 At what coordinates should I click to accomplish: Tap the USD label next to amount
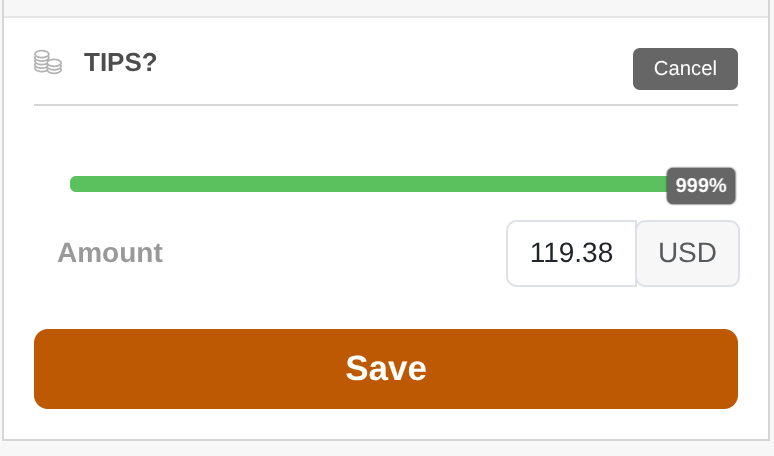688,253
